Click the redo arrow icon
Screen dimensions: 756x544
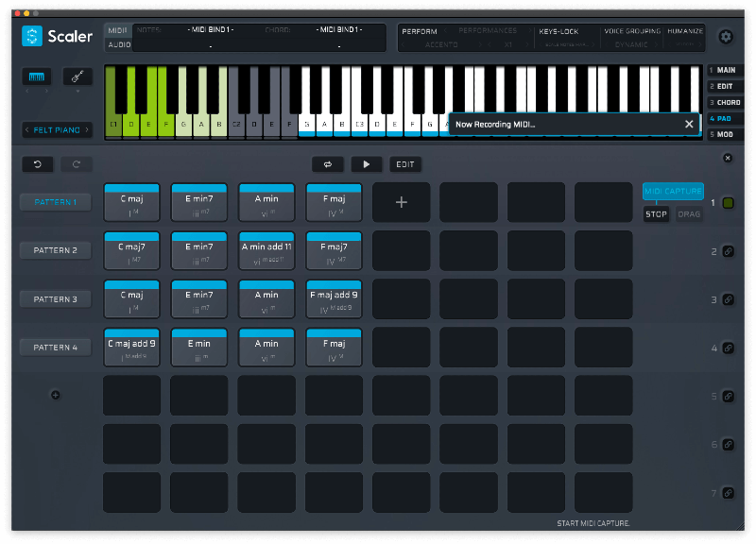point(77,164)
